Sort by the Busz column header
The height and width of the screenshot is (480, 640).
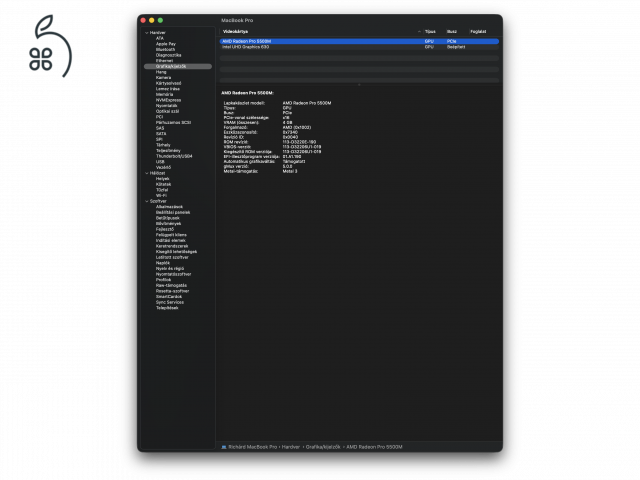(x=452, y=31)
